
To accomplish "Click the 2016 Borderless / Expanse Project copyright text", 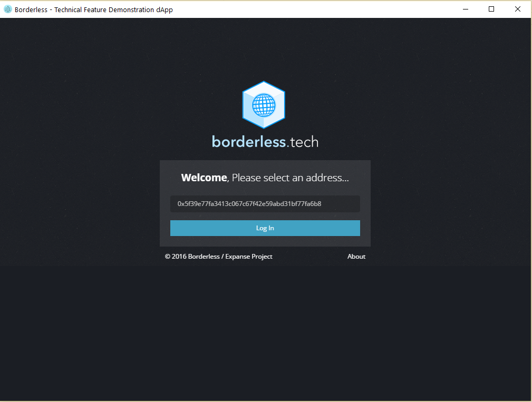I will click(x=218, y=256).
